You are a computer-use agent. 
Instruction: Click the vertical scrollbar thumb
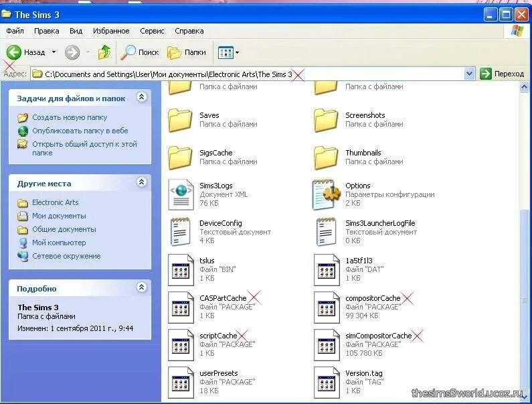tap(525, 301)
